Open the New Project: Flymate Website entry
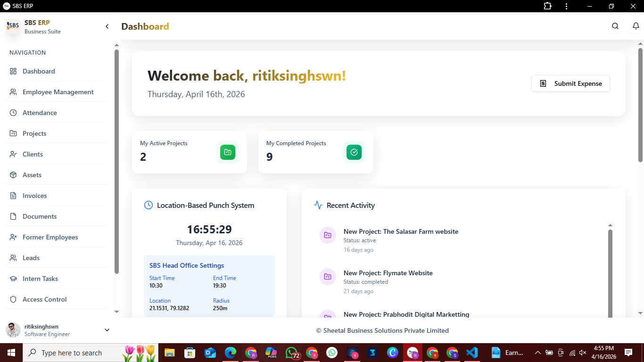644x362 pixels. 388,273
